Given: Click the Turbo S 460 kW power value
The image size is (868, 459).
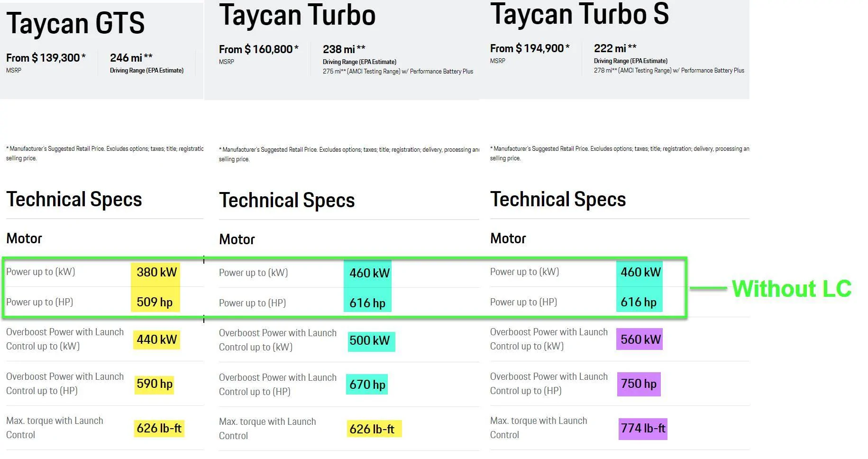Looking at the screenshot, I should (x=640, y=272).
